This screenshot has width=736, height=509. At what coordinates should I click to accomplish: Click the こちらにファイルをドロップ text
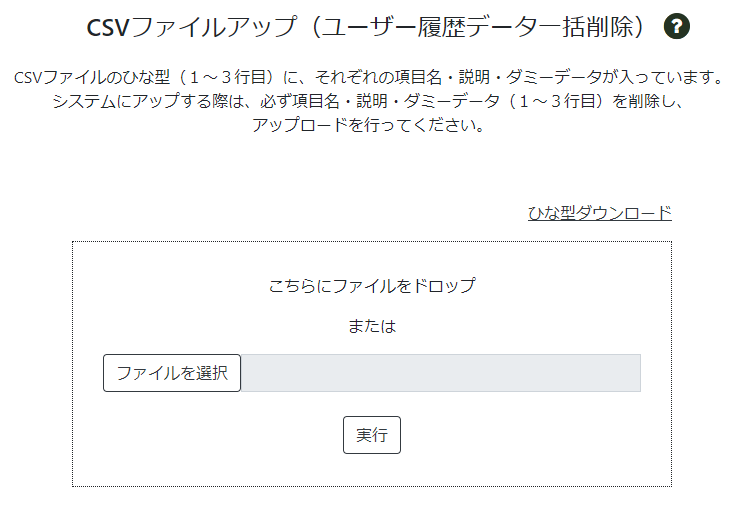[x=372, y=285]
